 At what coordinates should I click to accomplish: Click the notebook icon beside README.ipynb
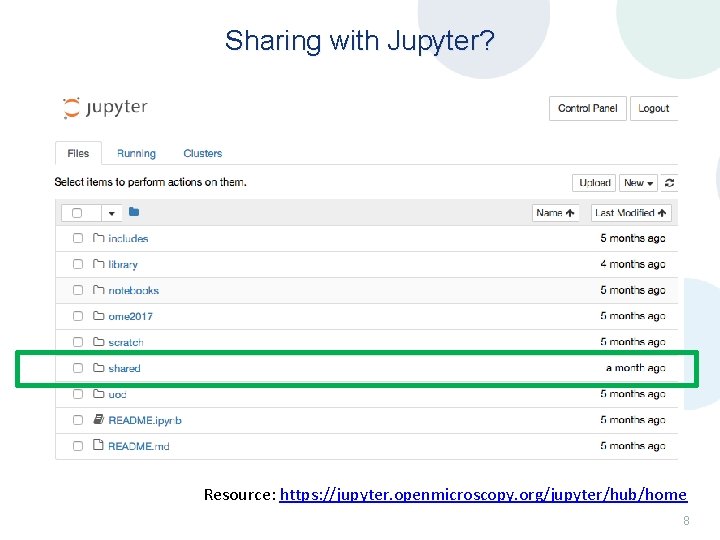point(98,419)
